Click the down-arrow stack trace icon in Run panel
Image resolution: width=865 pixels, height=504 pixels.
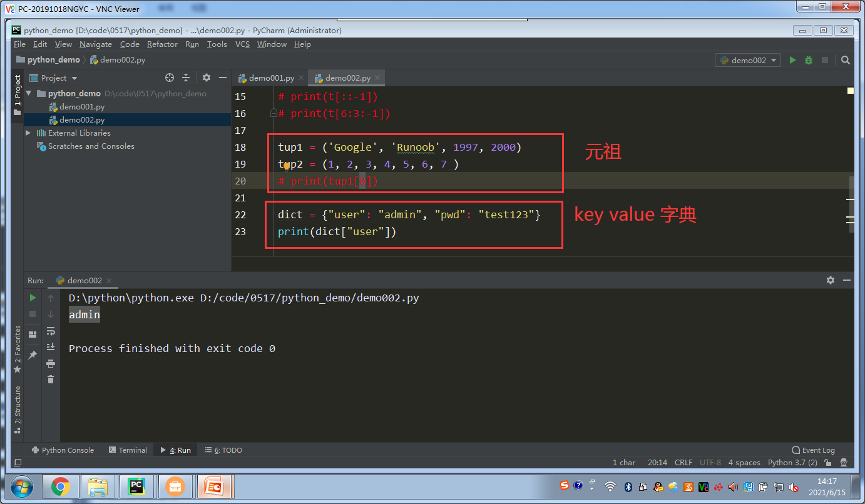pos(51,314)
